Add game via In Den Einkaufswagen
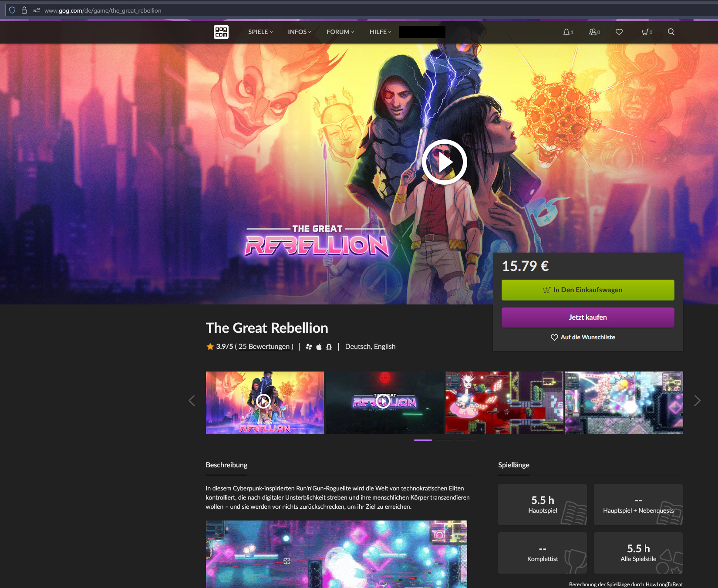The width and height of the screenshot is (718, 588). click(x=588, y=290)
